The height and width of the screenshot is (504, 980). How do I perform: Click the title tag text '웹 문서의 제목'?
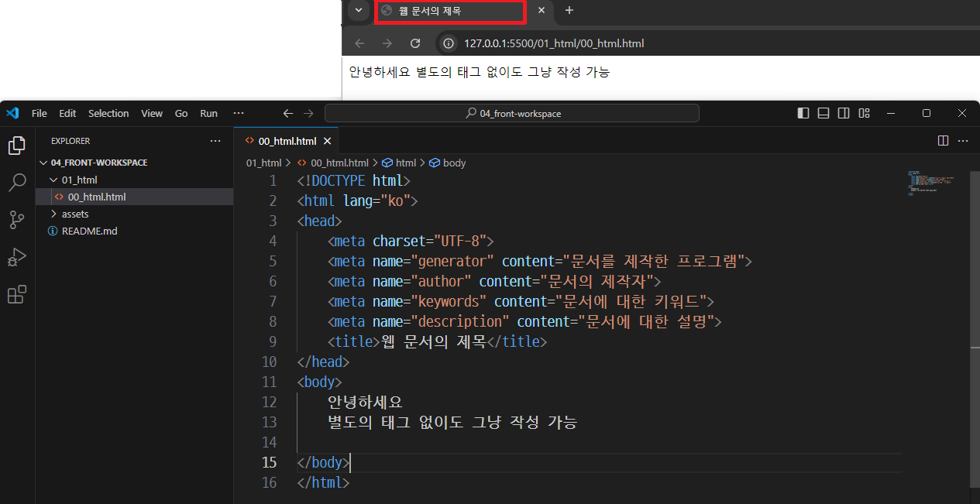433,341
